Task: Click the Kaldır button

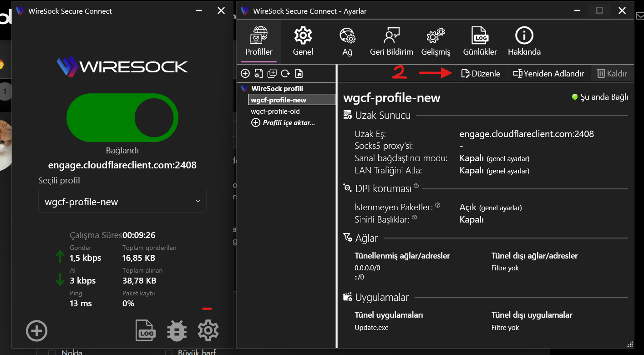Action: click(x=612, y=73)
